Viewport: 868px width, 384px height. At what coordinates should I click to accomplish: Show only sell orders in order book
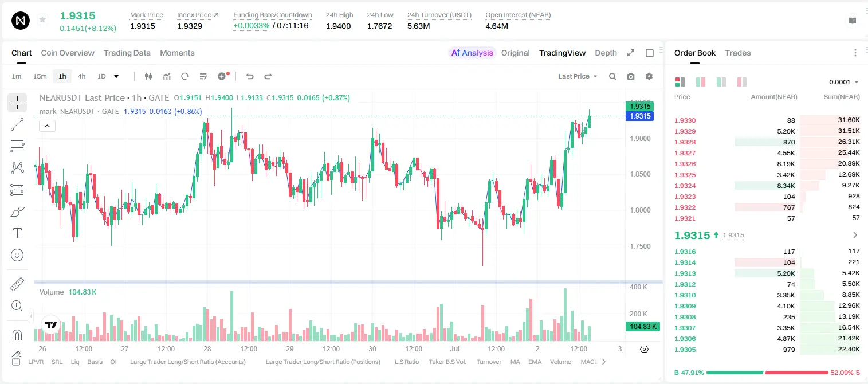[x=742, y=82]
